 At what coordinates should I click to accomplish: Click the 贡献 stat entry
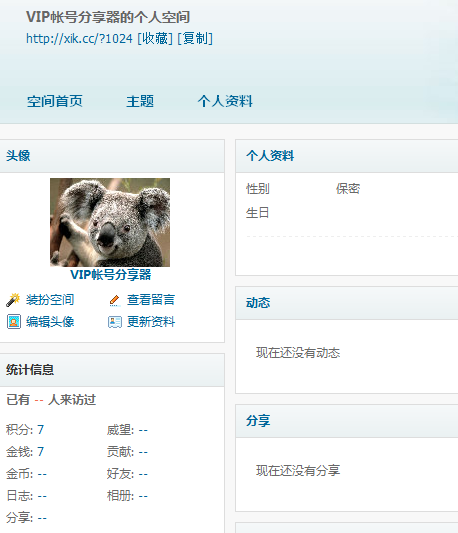(127, 452)
